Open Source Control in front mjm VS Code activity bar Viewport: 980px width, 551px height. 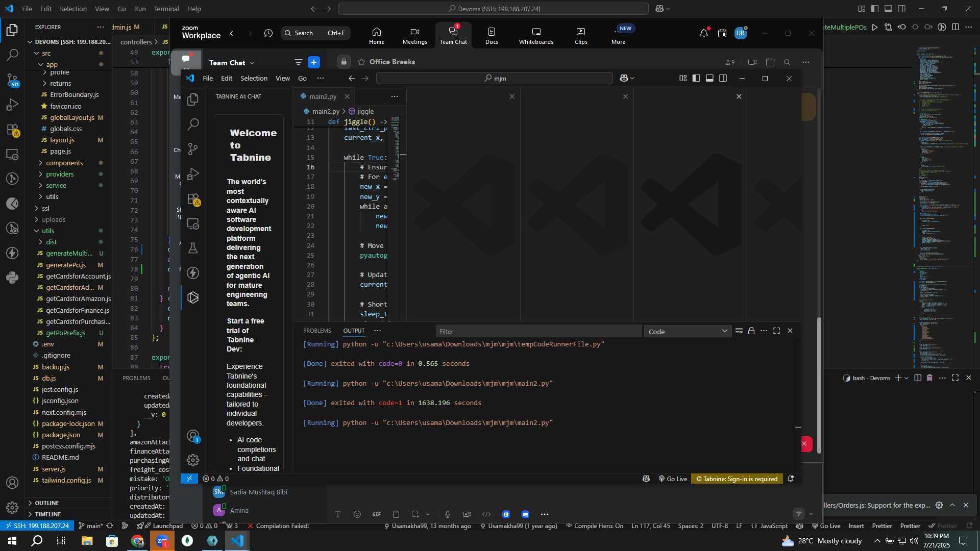pyautogui.click(x=193, y=149)
